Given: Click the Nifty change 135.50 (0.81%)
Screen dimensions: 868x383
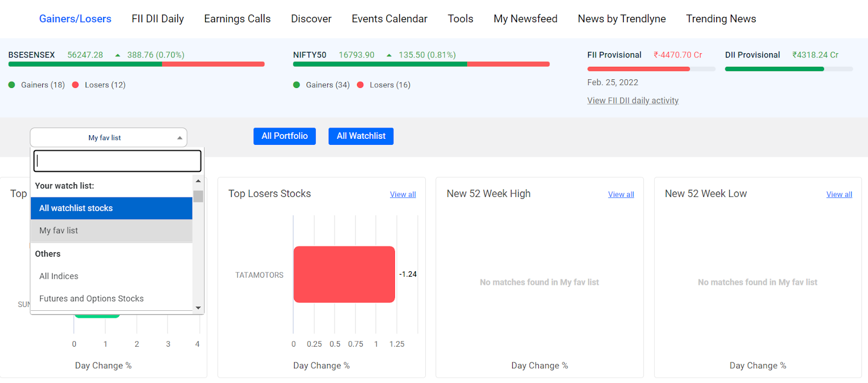Looking at the screenshot, I should point(427,55).
